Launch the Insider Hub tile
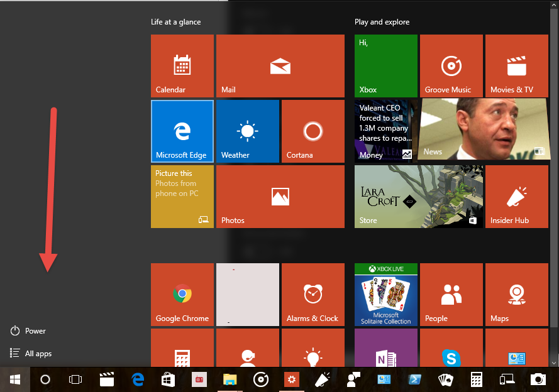Screen dimensions: 559x392 [517, 197]
